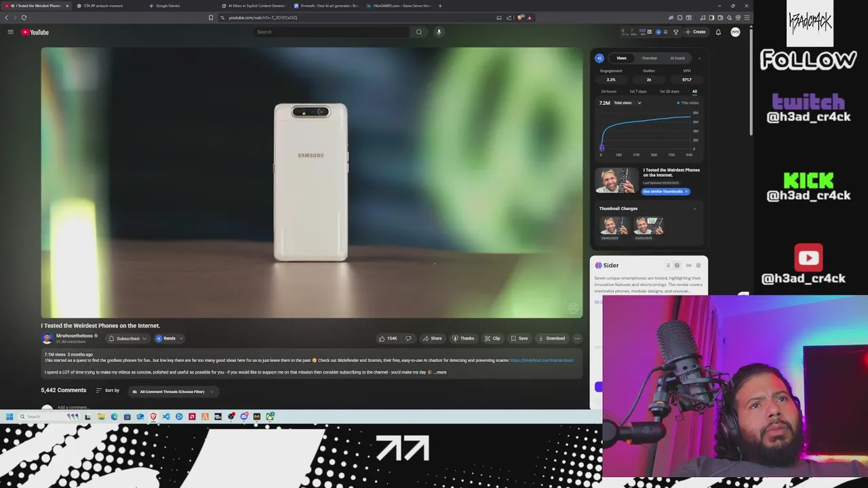Click the Create button in YouTube header
This screenshot has width=868, height=488.
click(x=695, y=32)
